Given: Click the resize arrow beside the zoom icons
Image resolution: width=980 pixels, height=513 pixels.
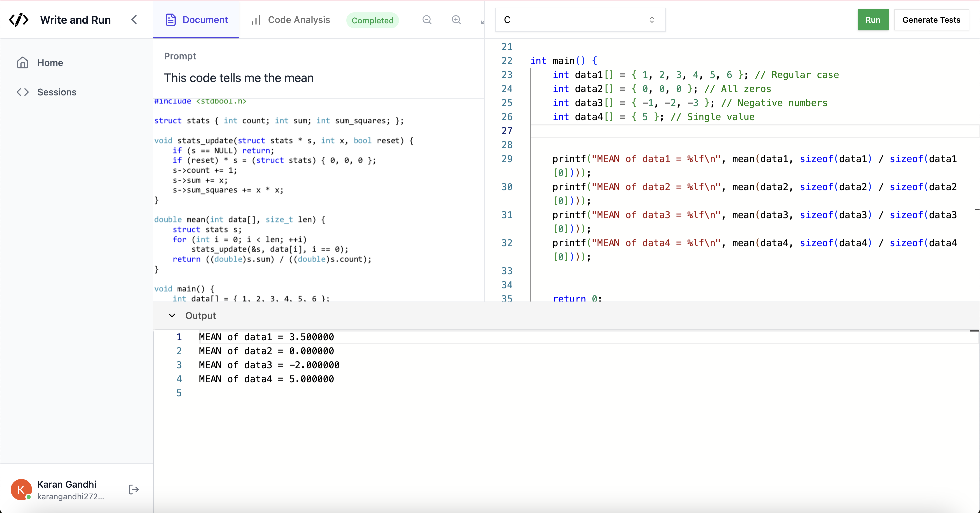Looking at the screenshot, I should coord(482,22).
